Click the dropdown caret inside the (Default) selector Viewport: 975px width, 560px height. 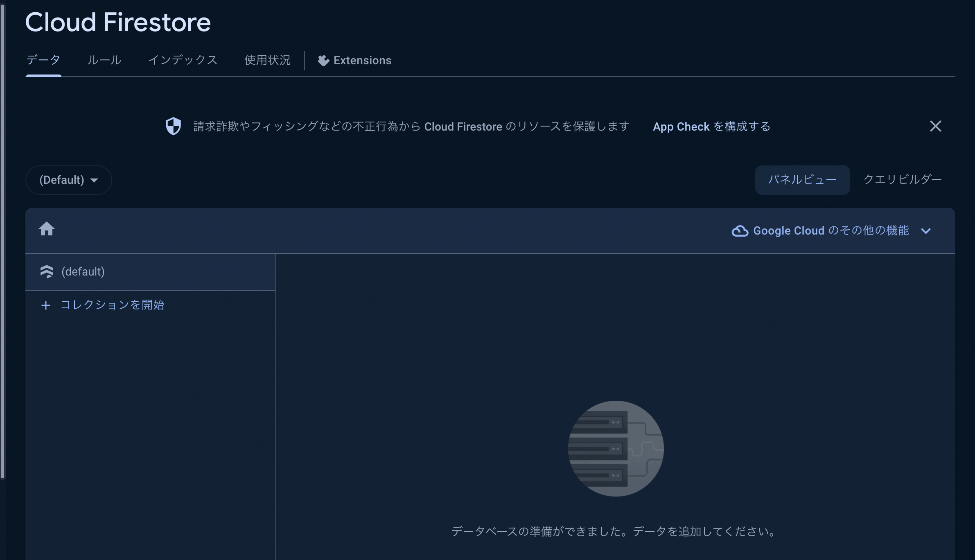click(95, 180)
